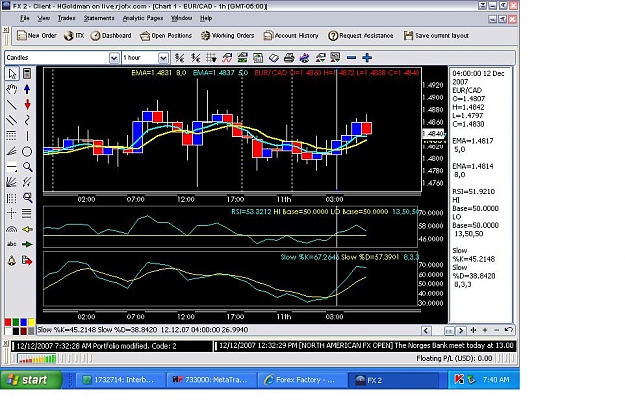Click the blue plus zoom in icon
Viewport: 625px width, 405px height.
pyautogui.click(x=367, y=58)
